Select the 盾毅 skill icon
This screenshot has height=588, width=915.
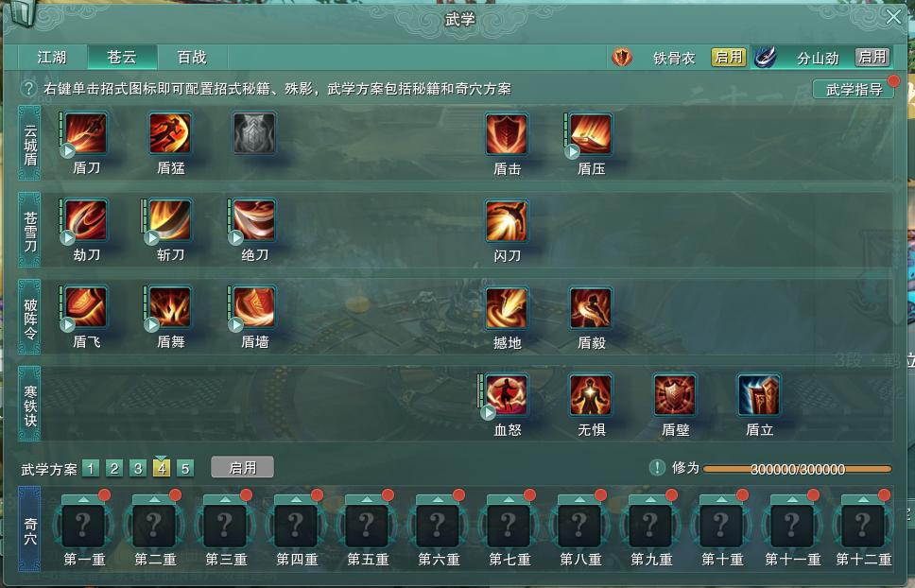(591, 308)
